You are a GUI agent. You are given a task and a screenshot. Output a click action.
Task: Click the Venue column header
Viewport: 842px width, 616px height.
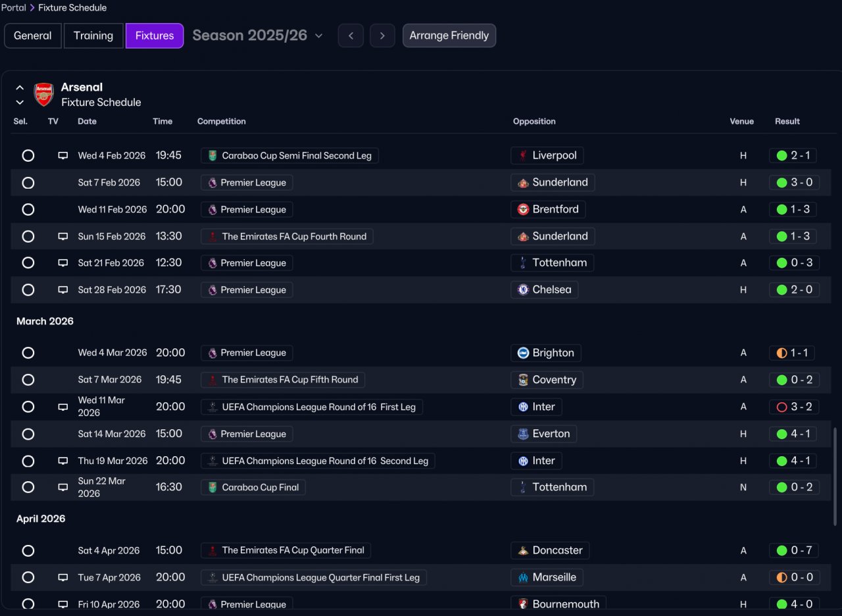coord(742,122)
